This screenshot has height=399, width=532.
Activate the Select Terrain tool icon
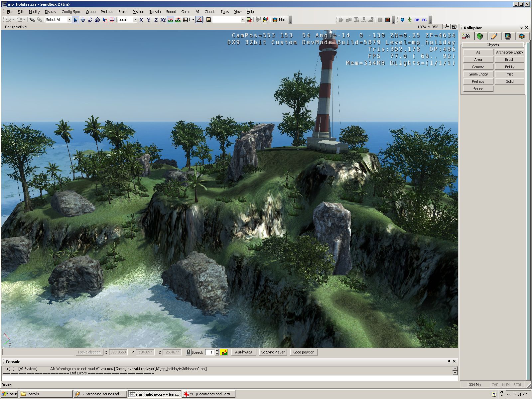[x=105, y=20]
